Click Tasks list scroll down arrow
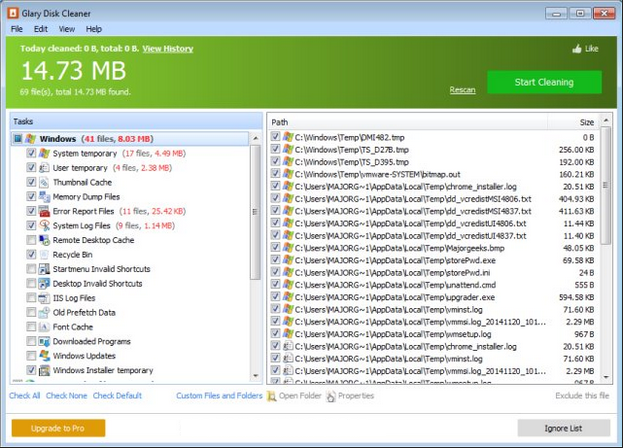623x448 pixels. 255,375
